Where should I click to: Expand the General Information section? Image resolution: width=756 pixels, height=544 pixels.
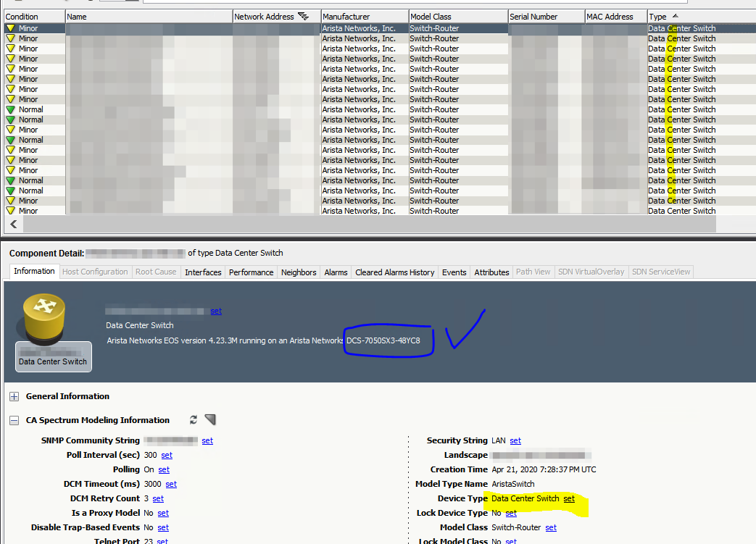[14, 396]
